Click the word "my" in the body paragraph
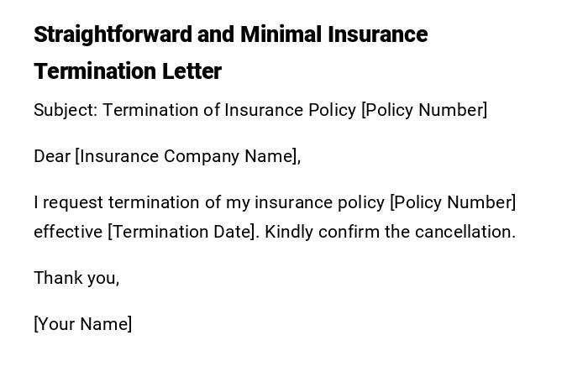 pos(239,202)
